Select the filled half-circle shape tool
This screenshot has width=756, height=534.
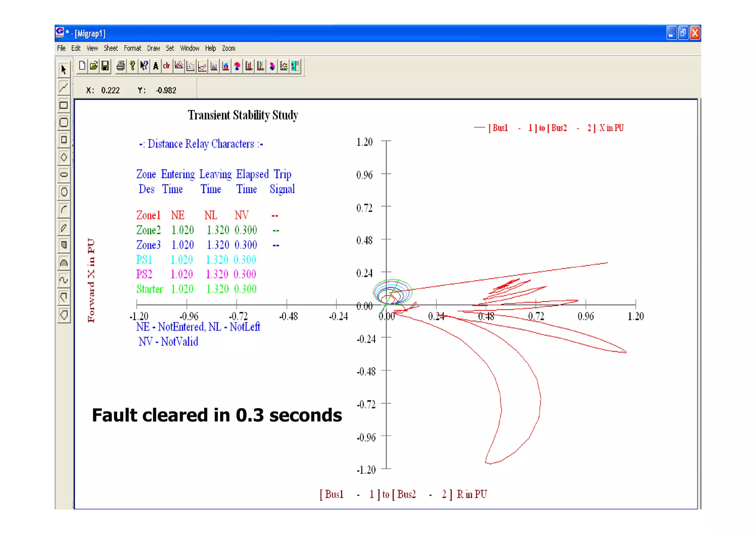point(64,262)
